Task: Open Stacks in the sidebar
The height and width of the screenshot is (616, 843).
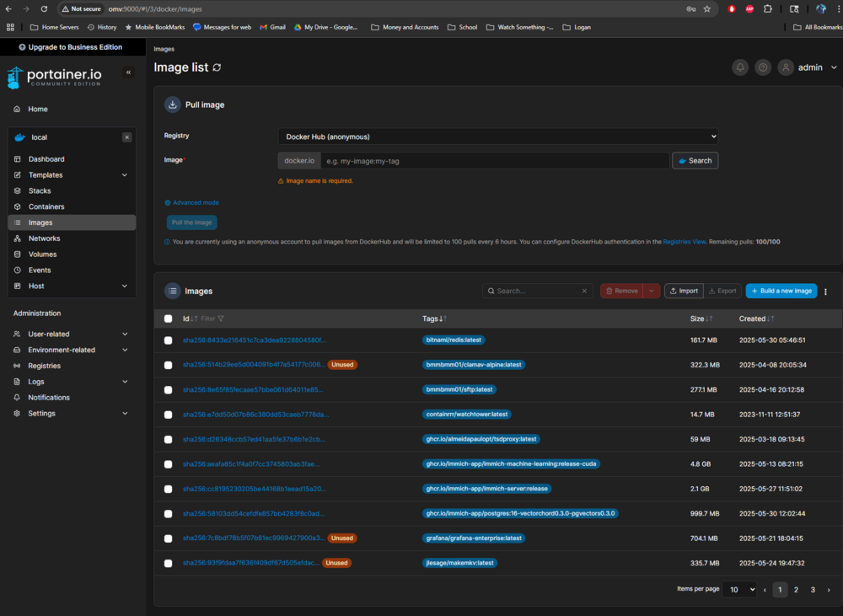Action: pos(40,190)
